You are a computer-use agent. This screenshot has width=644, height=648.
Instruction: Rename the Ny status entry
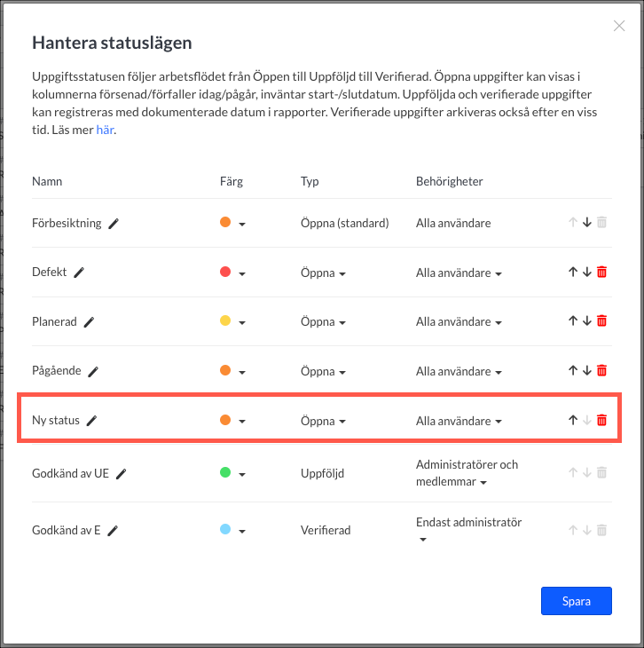tap(91, 420)
